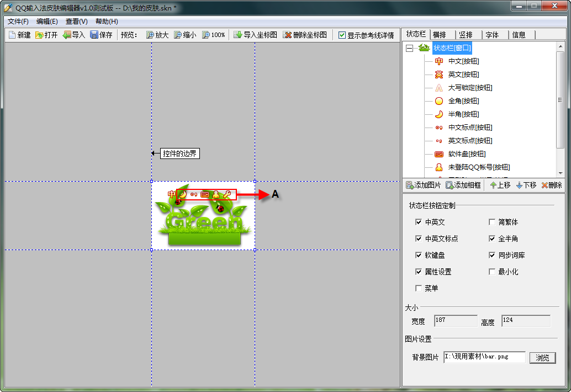Screen dimensions: 571x392
Task: Uncheck the 中英文标点 checkbox
Action: pos(419,239)
